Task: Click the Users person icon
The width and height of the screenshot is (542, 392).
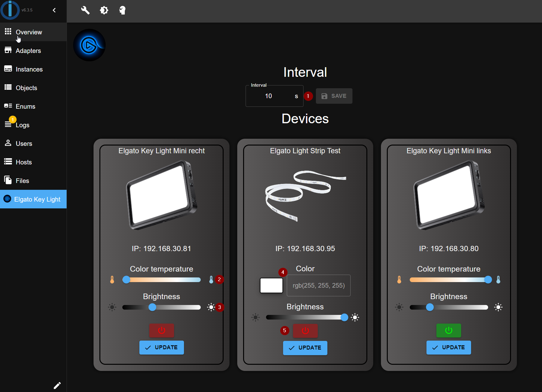Action: point(8,143)
